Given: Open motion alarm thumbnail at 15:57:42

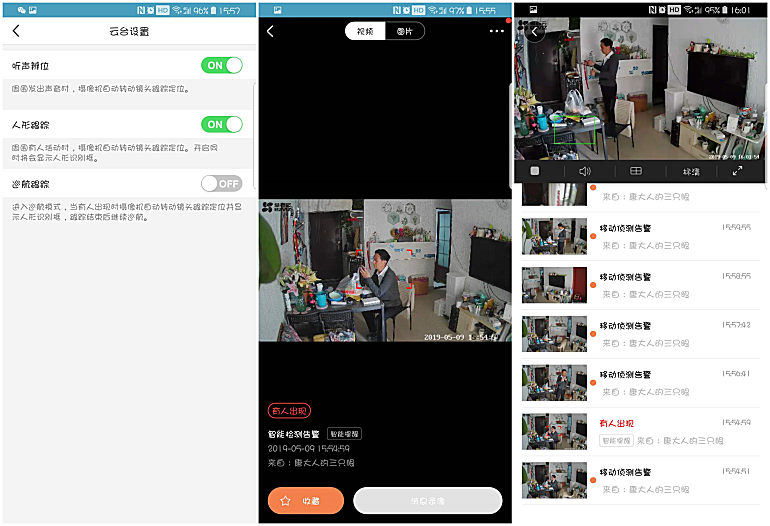Looking at the screenshot, I should (554, 334).
